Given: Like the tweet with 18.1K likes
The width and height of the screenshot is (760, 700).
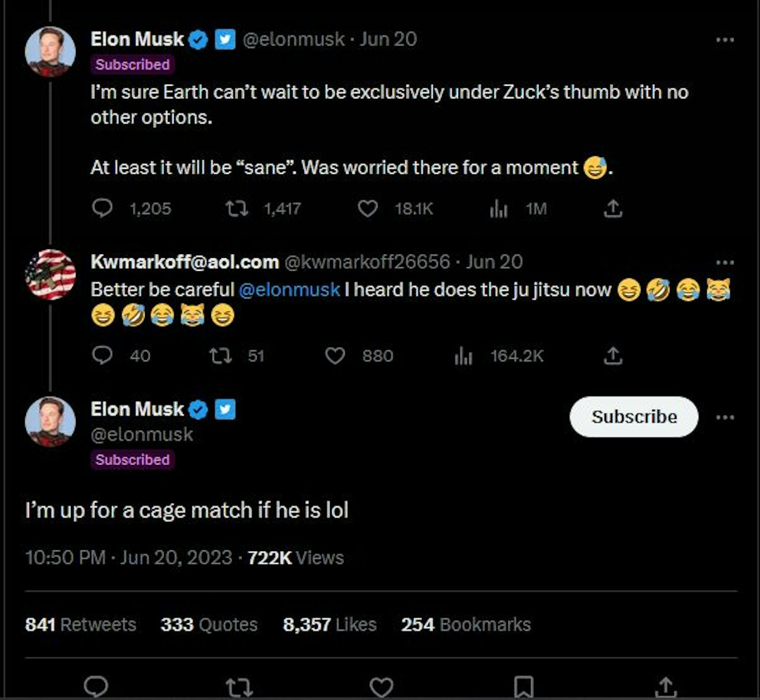Looking at the screenshot, I should (x=367, y=208).
